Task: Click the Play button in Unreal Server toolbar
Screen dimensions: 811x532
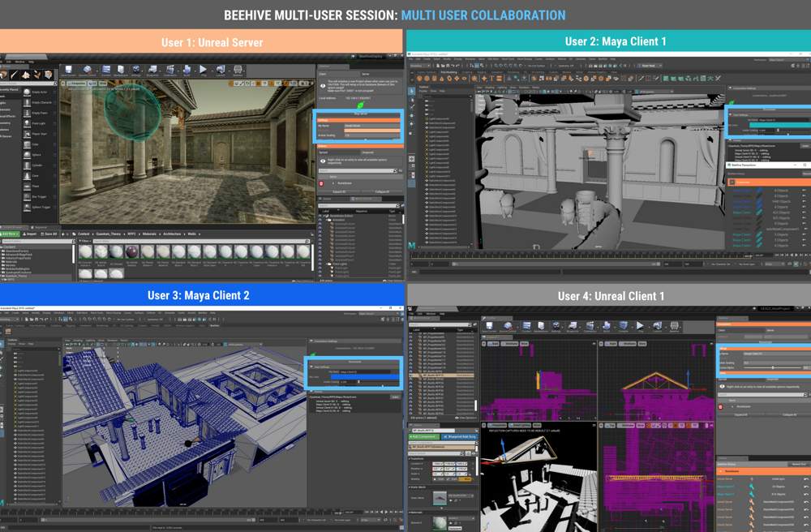Action: point(203,71)
